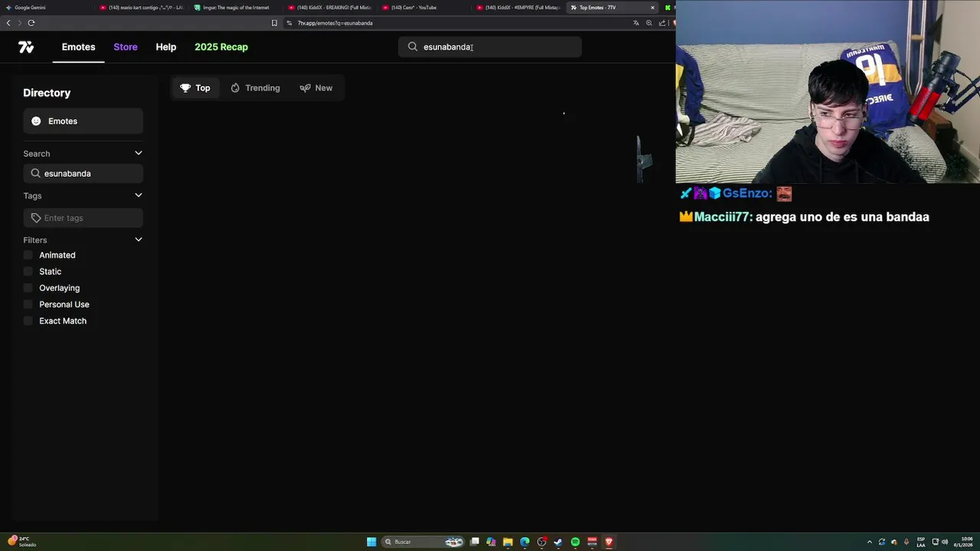Switch to the mario kart contigo YouTube tab
980x551 pixels.
[142, 8]
